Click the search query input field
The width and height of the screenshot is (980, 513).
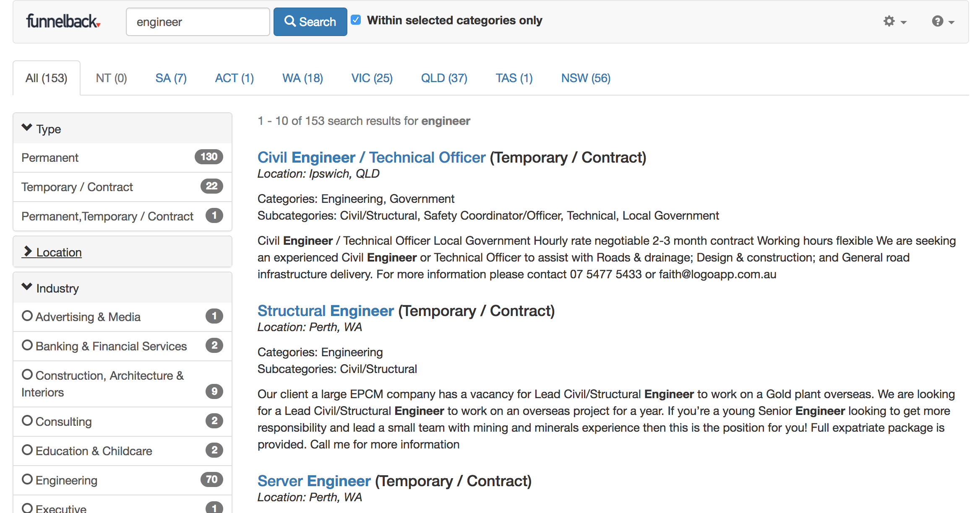198,22
